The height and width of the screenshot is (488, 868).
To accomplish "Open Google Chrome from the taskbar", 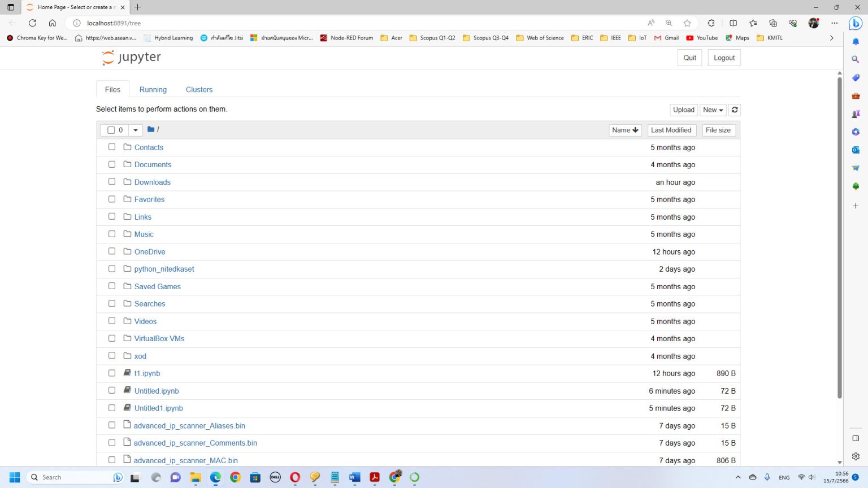I will coord(235,477).
